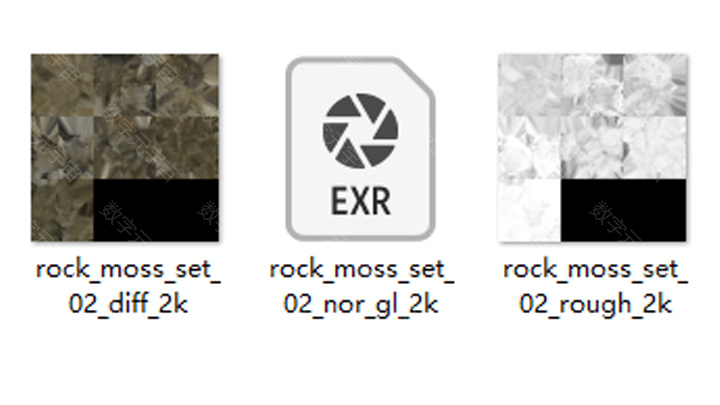This screenshot has width=720, height=405.
Task: Click the gray rocky area of roughness thumbnail
Action: click(x=593, y=116)
